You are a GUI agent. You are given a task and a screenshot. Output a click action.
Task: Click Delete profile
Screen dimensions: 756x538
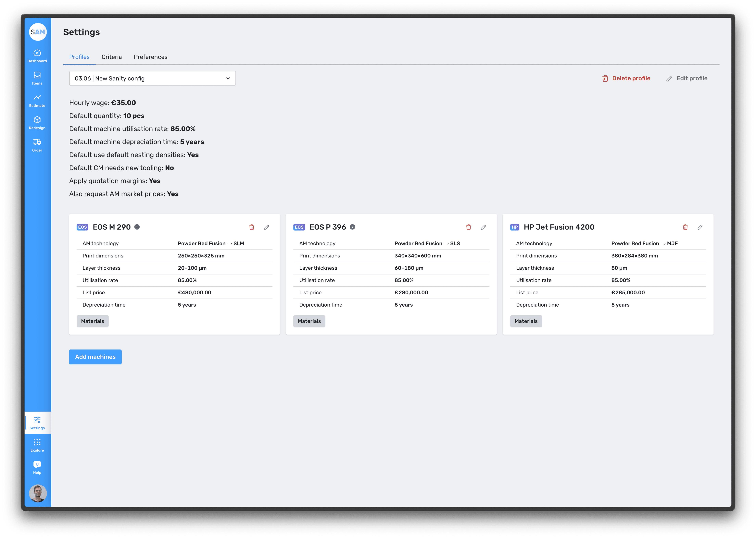pyautogui.click(x=626, y=79)
